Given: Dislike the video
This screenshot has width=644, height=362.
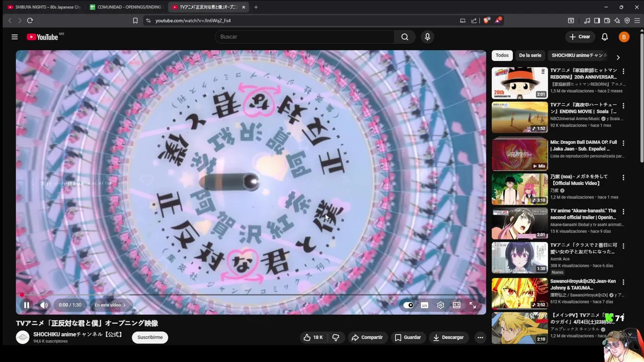Looking at the screenshot, I should [x=336, y=337].
